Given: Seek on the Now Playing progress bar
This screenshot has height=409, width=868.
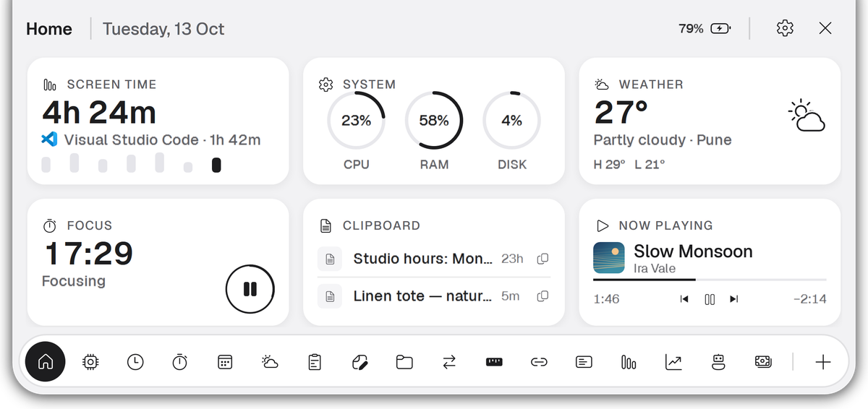Looking at the screenshot, I should (x=710, y=280).
